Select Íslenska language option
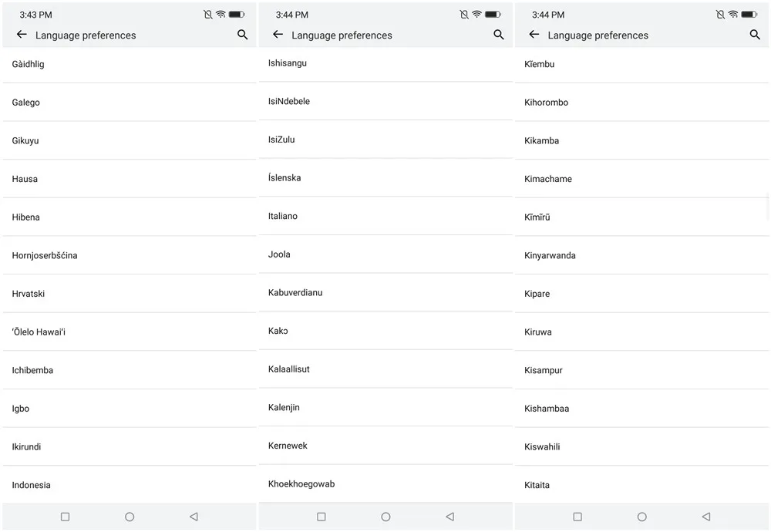The height and width of the screenshot is (532, 771). 385,177
